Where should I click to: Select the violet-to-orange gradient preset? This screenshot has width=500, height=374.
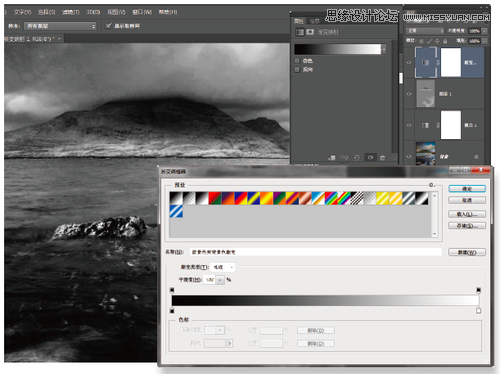click(228, 198)
